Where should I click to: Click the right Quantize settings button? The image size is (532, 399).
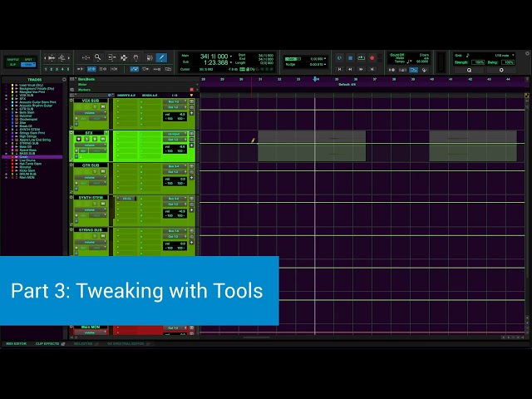coord(501,70)
